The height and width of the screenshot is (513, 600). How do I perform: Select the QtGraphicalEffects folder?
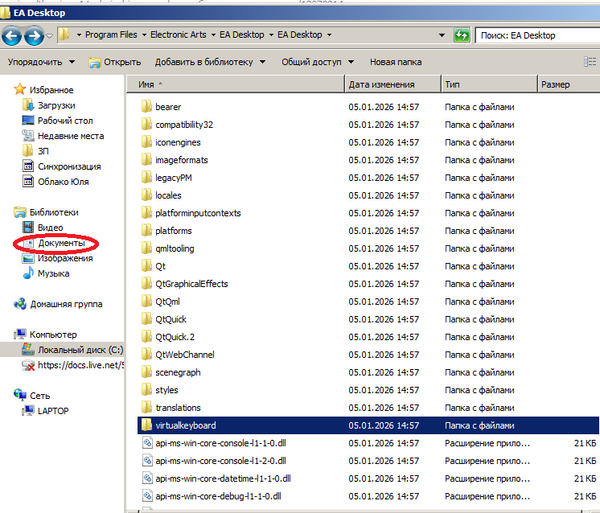[191, 284]
